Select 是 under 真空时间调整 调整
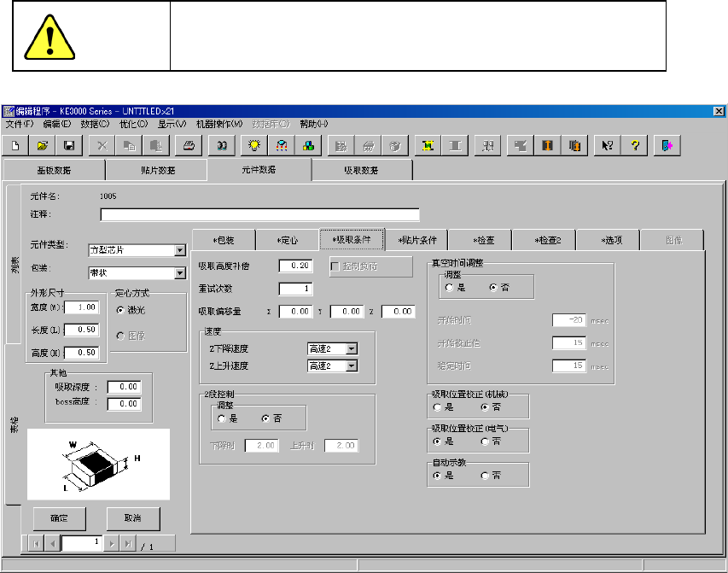Viewport: 728px width, 573px height. [x=449, y=288]
